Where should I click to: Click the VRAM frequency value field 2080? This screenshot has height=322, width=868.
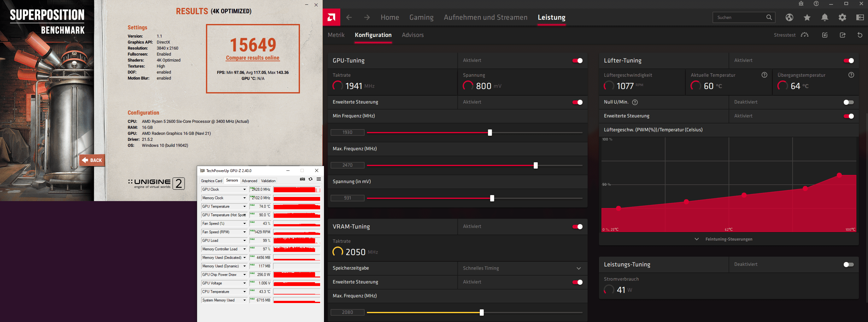347,312
